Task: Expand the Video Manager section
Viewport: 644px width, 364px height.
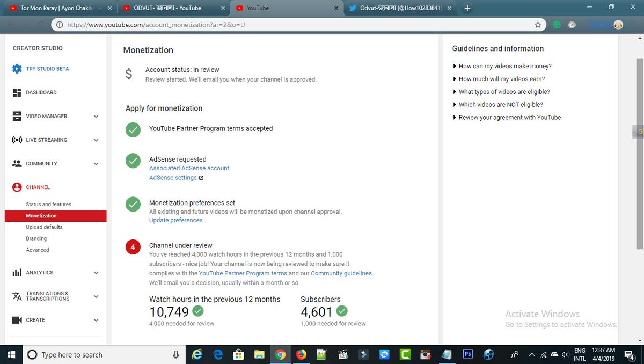Action: click(96, 116)
